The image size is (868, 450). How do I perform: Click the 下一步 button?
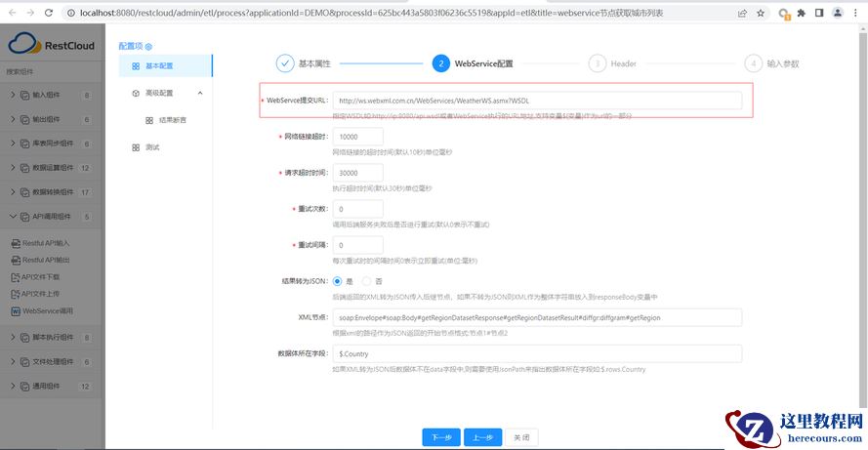[441, 437]
